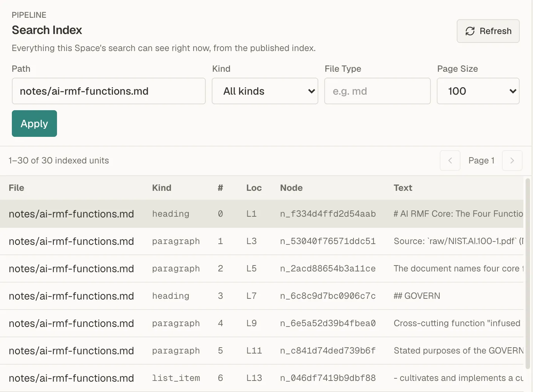Click the list_item kind cell

coord(176,378)
